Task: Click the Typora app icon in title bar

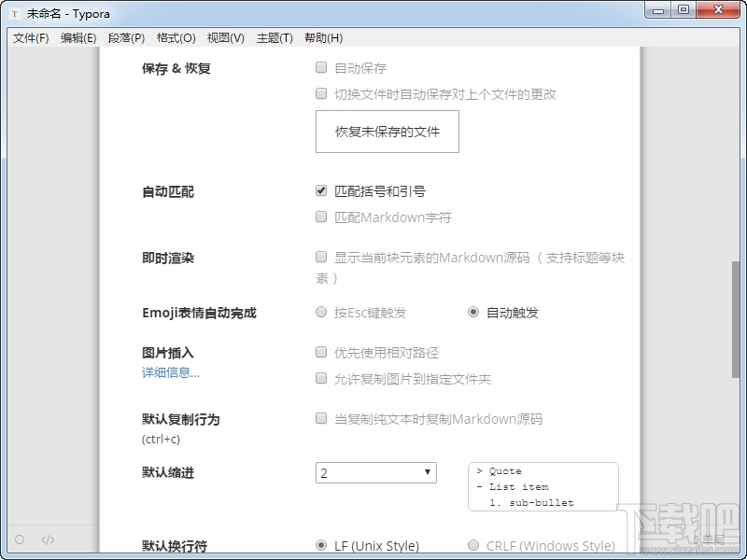Action: point(15,14)
